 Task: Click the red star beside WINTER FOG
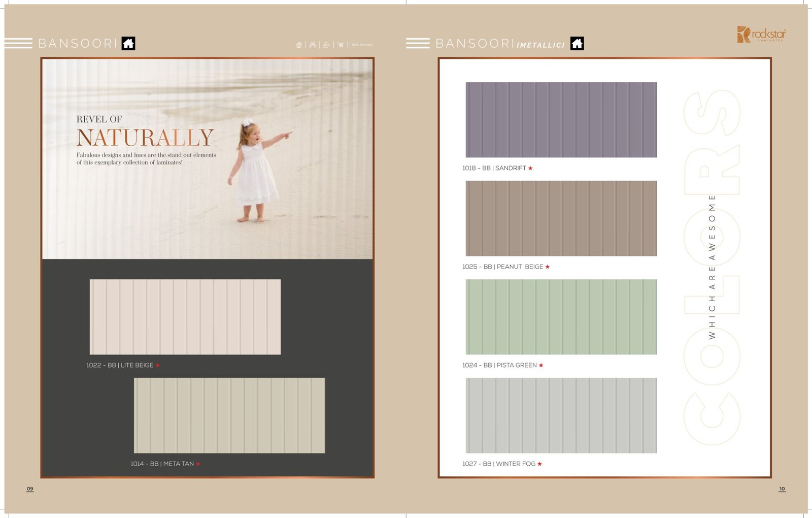click(540, 464)
